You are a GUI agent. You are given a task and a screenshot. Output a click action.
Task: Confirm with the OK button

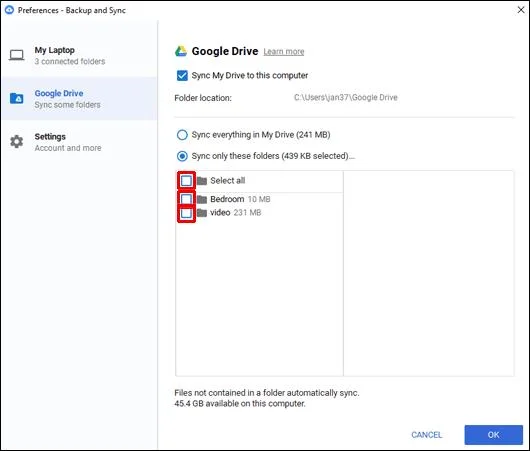[493, 435]
